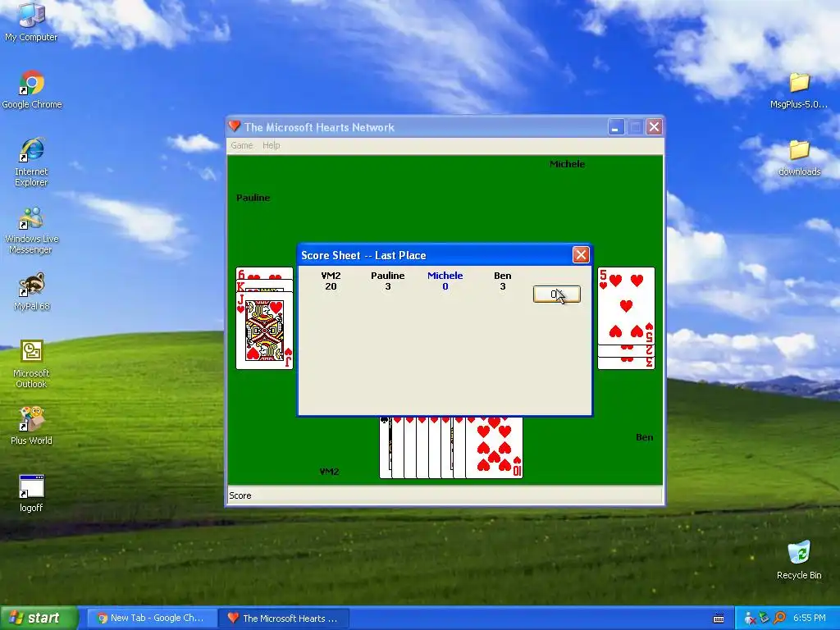Screen dimensions: 840x630
Task: Click the clock showing 6:55 PM
Action: tap(810, 619)
